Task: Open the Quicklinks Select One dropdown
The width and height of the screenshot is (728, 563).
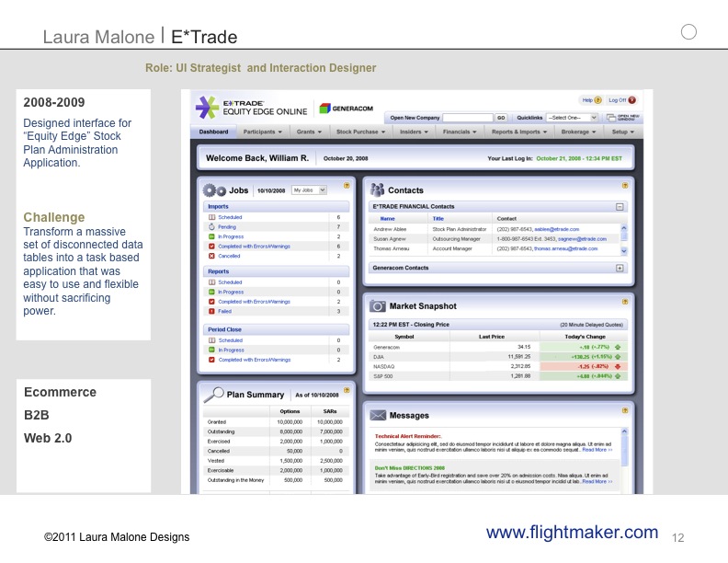Action: [x=572, y=118]
